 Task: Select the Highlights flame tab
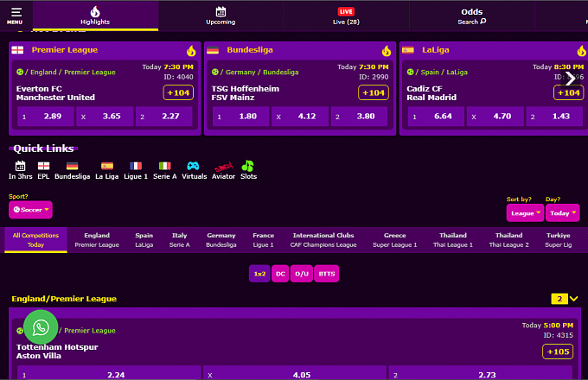click(x=95, y=16)
